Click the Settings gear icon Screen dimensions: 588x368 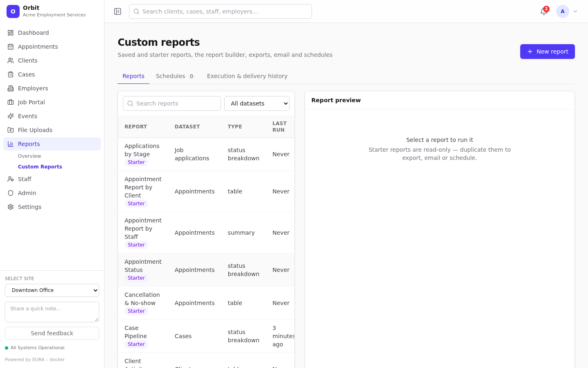11,207
